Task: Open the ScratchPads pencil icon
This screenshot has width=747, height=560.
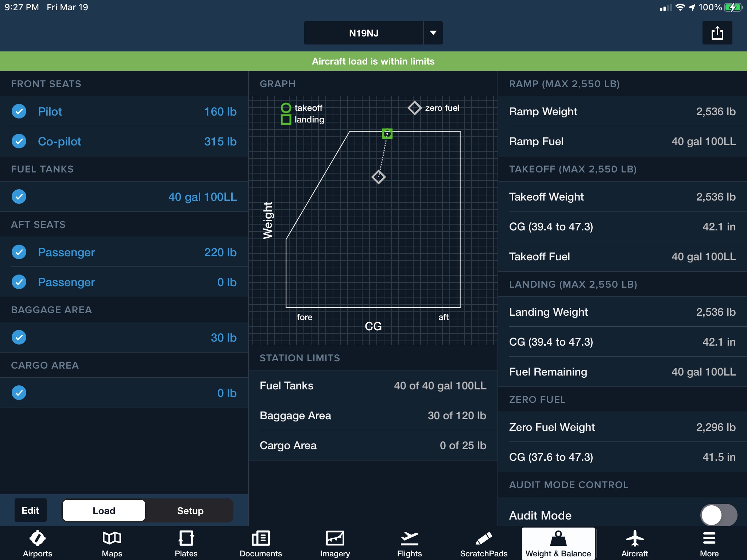Action: 484,538
